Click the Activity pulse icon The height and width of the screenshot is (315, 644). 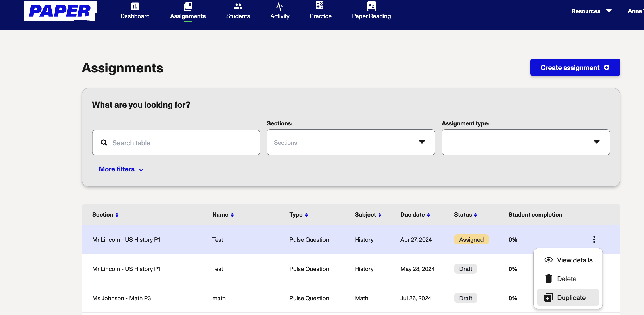[280, 6]
